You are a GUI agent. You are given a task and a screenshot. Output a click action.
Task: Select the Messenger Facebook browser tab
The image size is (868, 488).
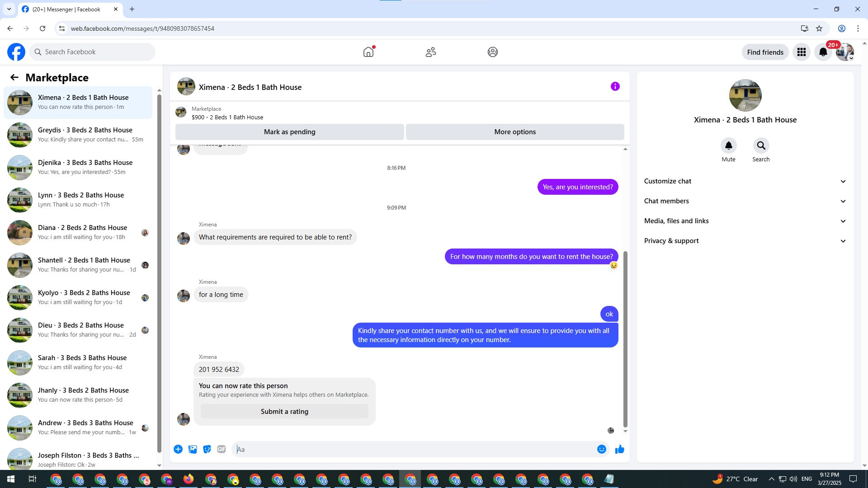pos(70,9)
